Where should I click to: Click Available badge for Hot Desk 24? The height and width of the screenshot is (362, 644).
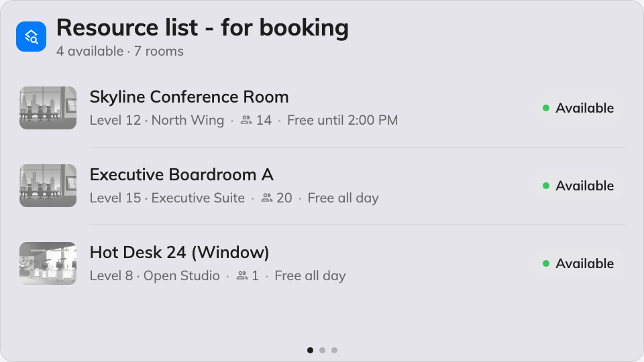(578, 263)
